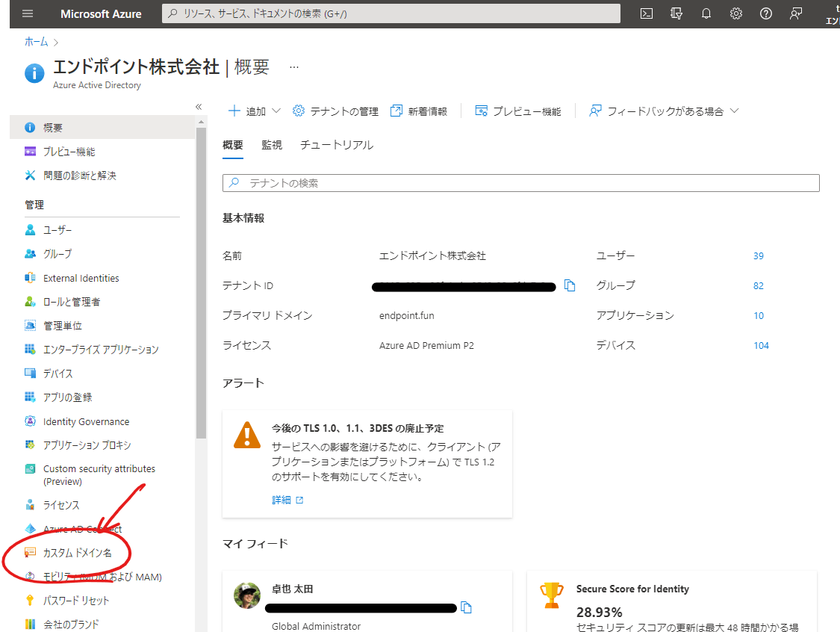This screenshot has width=840, height=632.
Task: Follow the ホーム breadcrumb link
Action: 36,42
